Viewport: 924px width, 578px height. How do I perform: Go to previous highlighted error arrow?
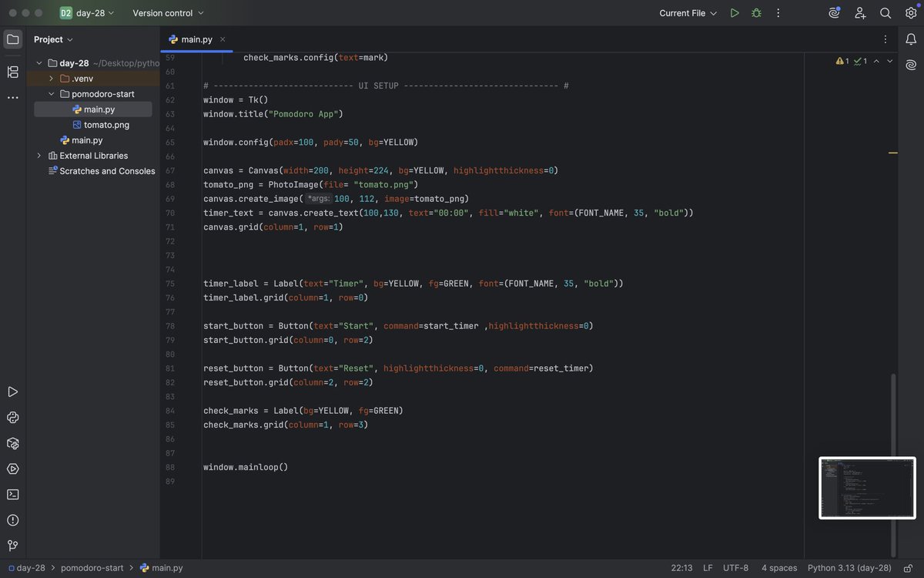click(876, 61)
